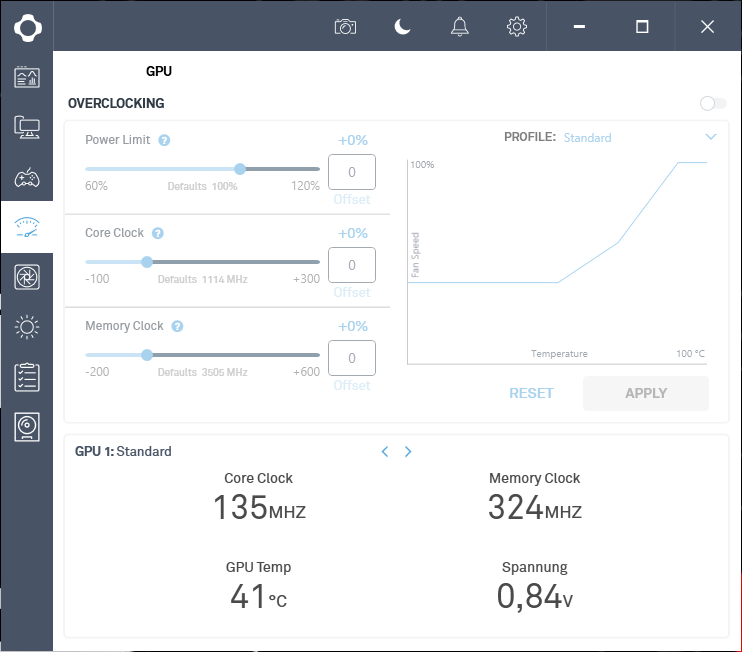This screenshot has width=742, height=652.
Task: Select the GPU tab heading
Action: [x=159, y=71]
